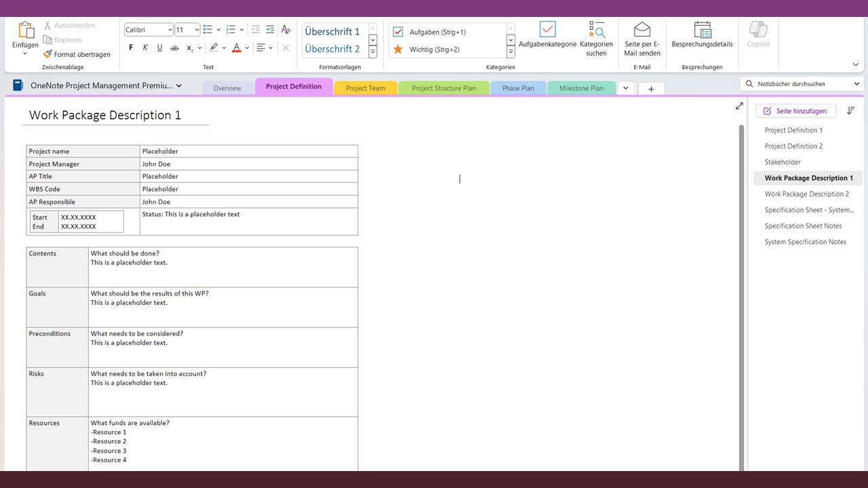Click the numbered list icon
Viewport: 868px width, 488px height.
(x=231, y=30)
